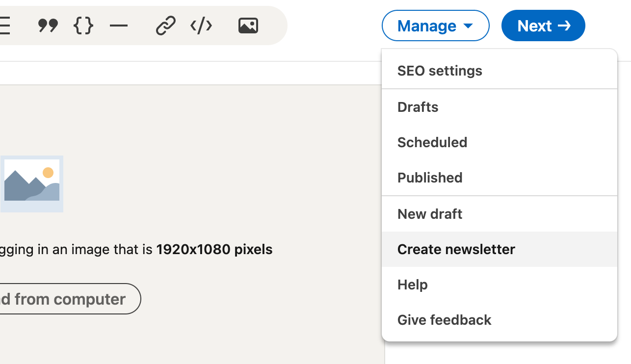Viewport: 631px width, 364px height.
Task: Click the image icon in the toolbar
Action: (x=248, y=26)
